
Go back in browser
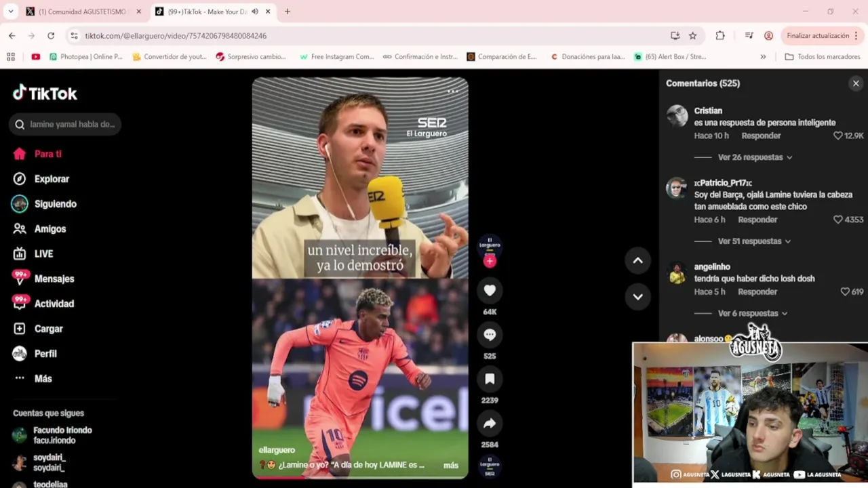[x=12, y=35]
